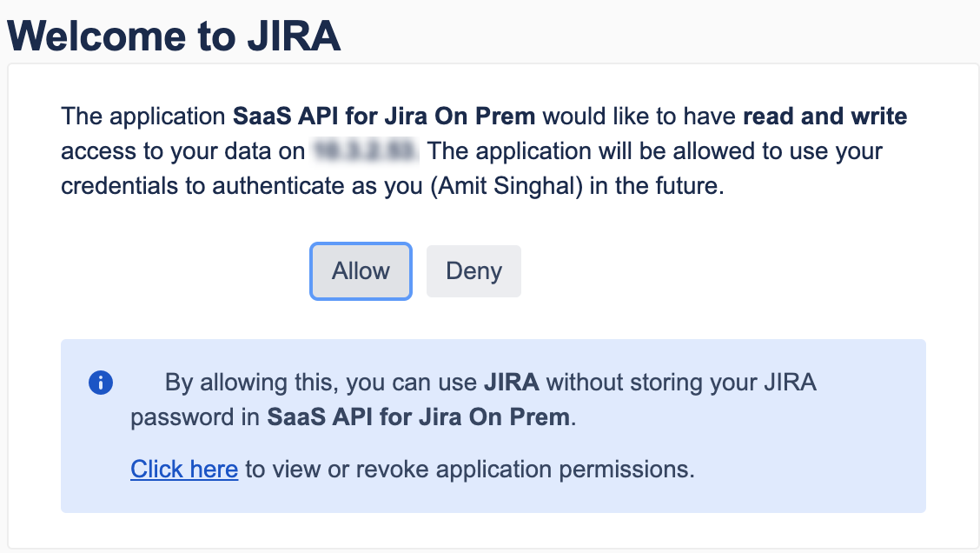Viewport: 980px width, 553px height.
Task: Deny the application's access request
Action: pyautogui.click(x=473, y=270)
